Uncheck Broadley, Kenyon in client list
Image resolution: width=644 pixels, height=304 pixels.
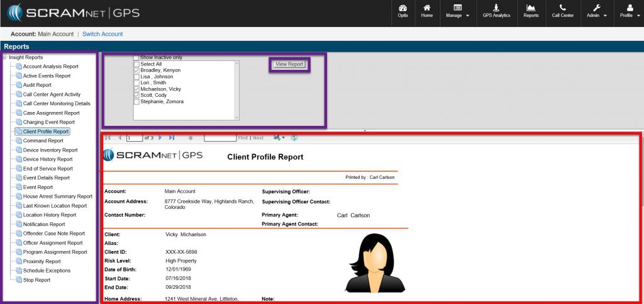[x=136, y=70]
